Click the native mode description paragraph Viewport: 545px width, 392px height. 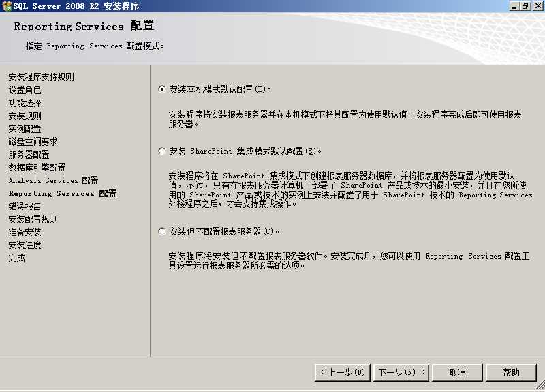[345, 119]
